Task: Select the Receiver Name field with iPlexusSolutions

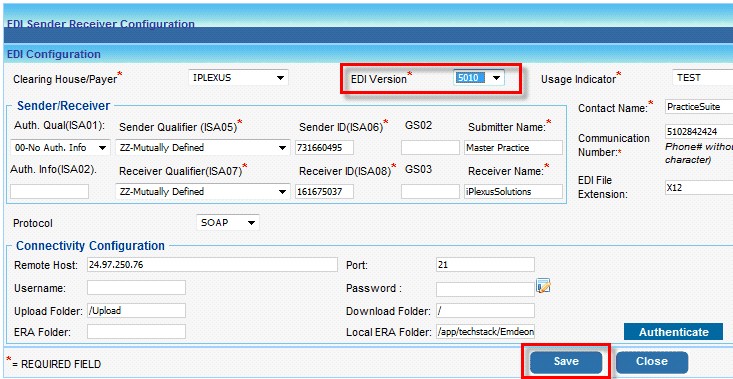Action: (513, 192)
